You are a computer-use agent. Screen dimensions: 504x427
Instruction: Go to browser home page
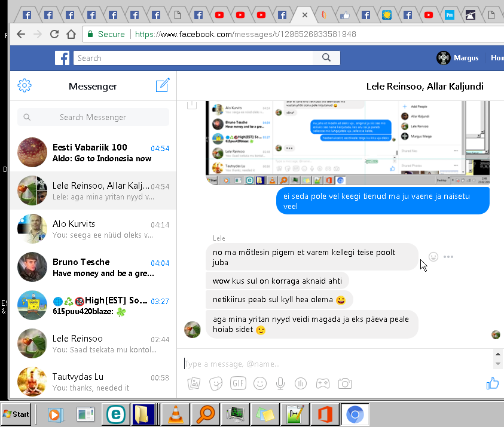point(71,34)
